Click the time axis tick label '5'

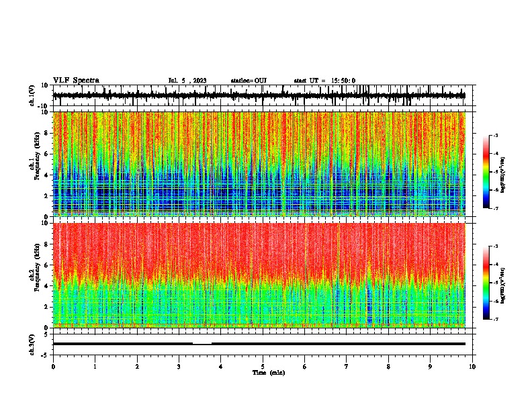pos(263,367)
